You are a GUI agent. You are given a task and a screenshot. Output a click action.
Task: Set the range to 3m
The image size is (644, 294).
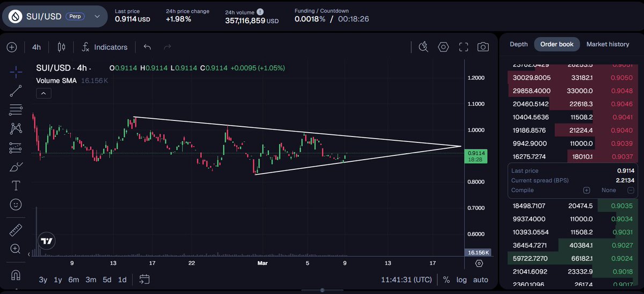coord(91,279)
